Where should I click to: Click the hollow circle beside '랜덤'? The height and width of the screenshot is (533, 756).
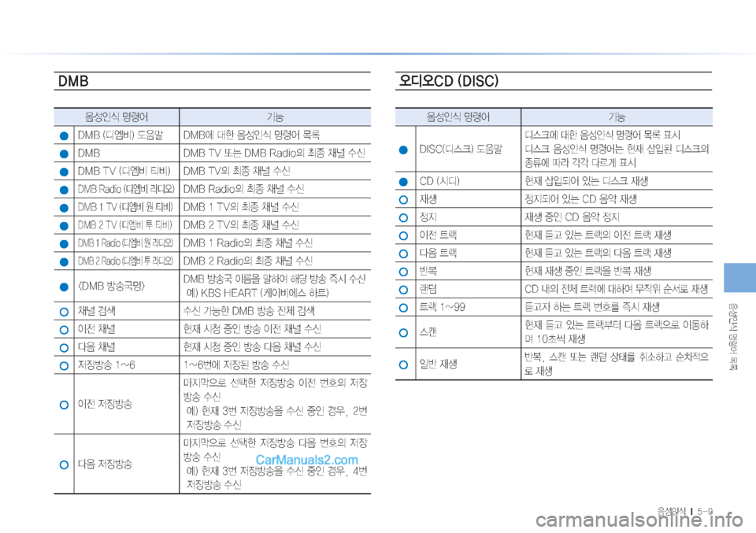tap(403, 290)
